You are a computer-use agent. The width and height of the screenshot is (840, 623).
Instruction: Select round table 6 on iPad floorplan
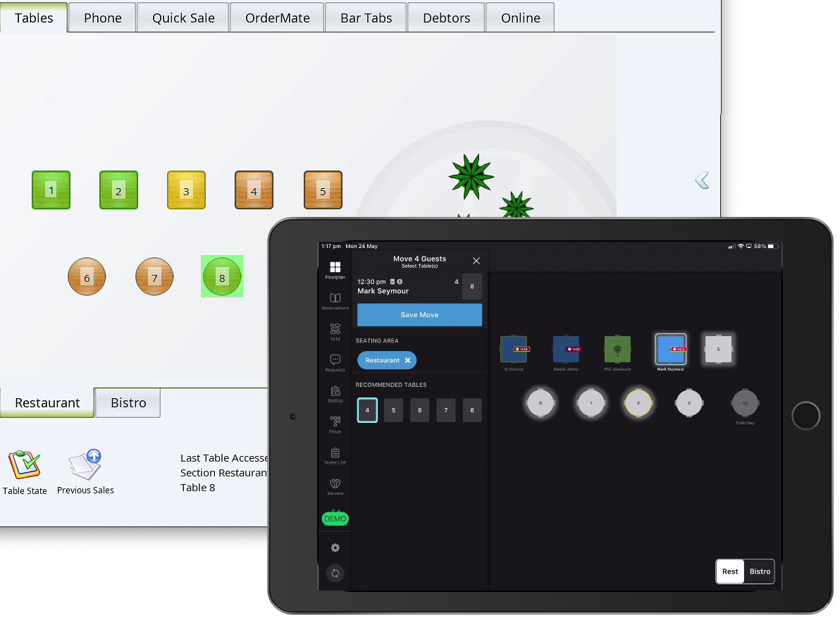pos(540,403)
